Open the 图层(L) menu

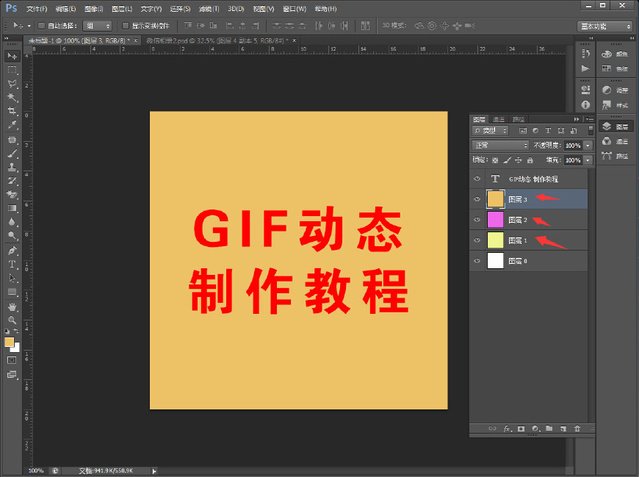pos(121,9)
